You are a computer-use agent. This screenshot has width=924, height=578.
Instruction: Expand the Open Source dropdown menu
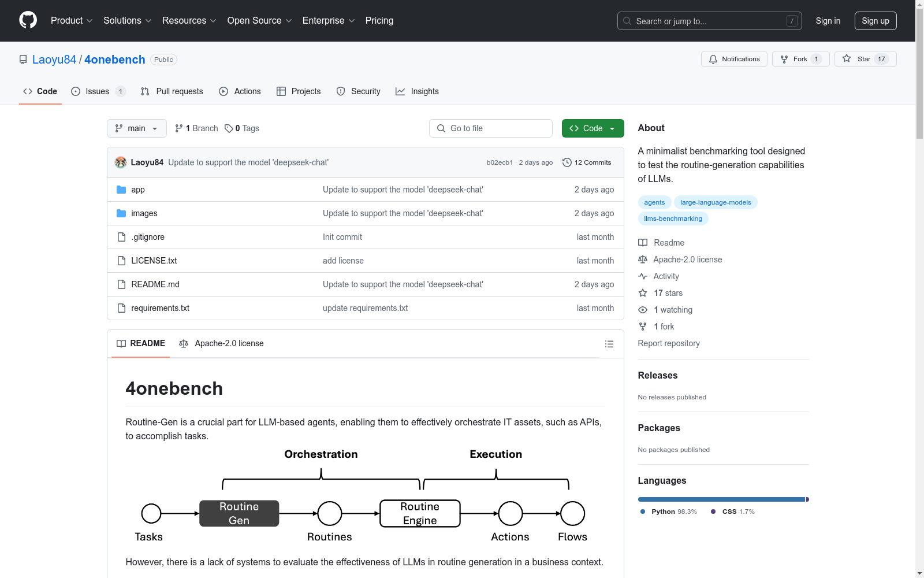click(260, 20)
